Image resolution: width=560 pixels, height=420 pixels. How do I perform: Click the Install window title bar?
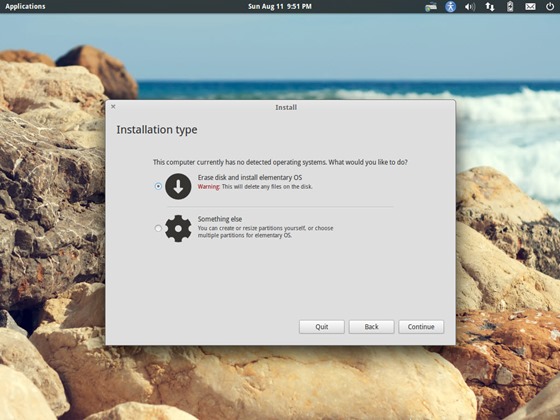coord(280,107)
